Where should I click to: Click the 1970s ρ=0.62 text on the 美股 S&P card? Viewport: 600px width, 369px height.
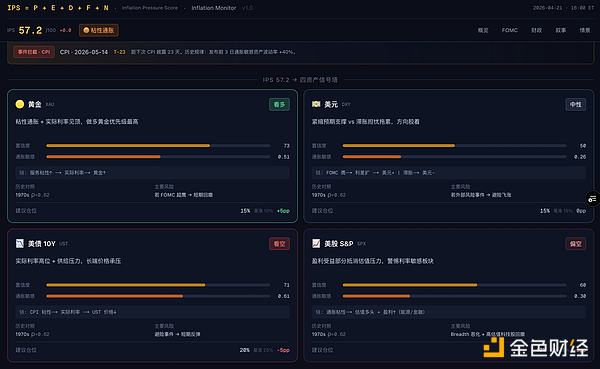(329, 334)
